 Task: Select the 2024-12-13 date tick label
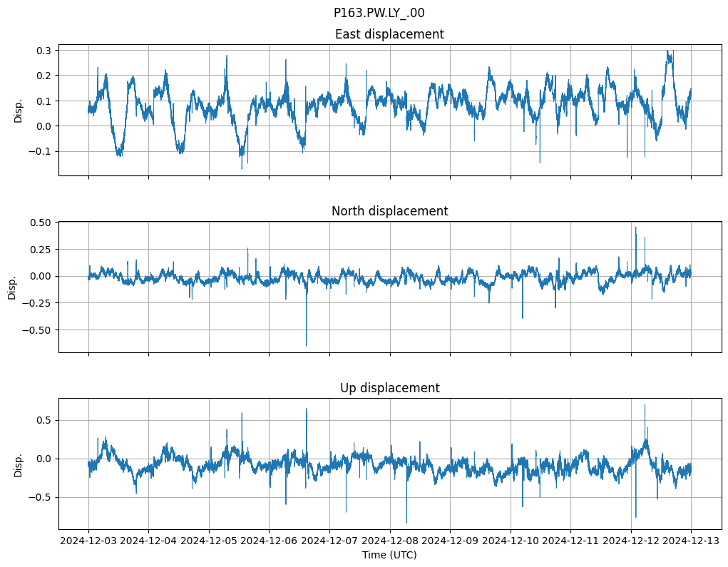pyautogui.click(x=690, y=541)
